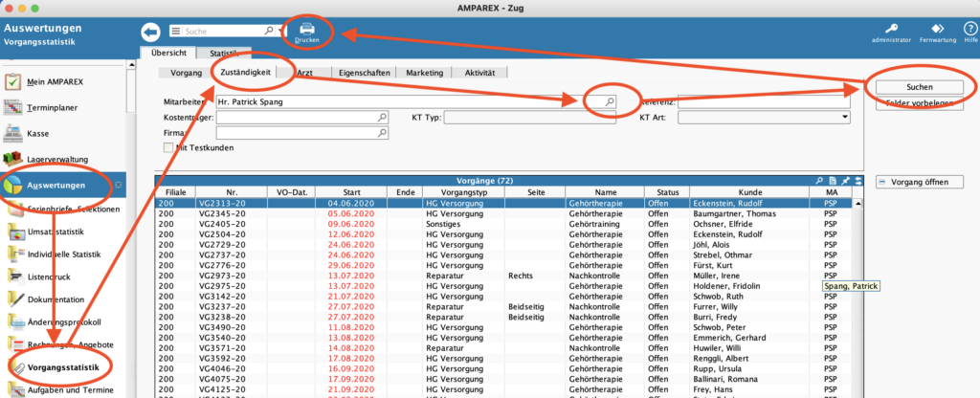Open the Hilfe help icon

coord(969,30)
